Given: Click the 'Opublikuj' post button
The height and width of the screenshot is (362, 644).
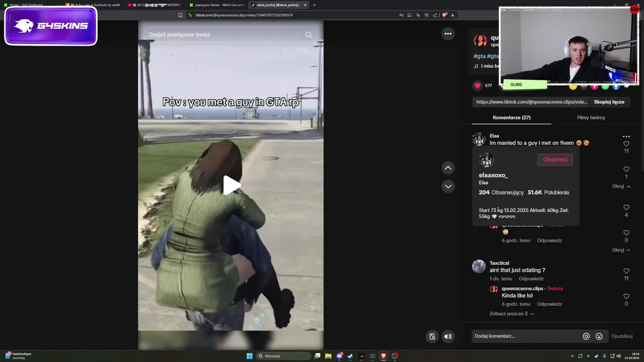Looking at the screenshot, I should point(622,336).
